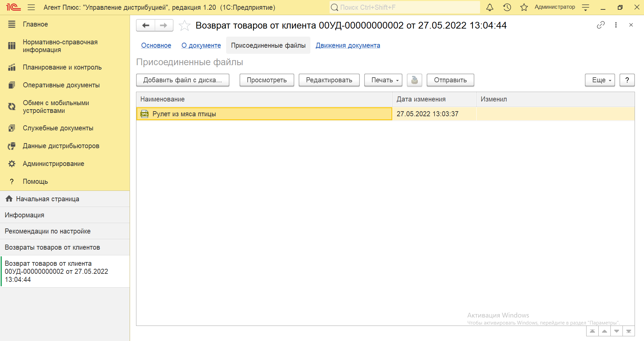The width and height of the screenshot is (644, 341).
Task: Click the scanner/import file icon button
Action: [415, 80]
